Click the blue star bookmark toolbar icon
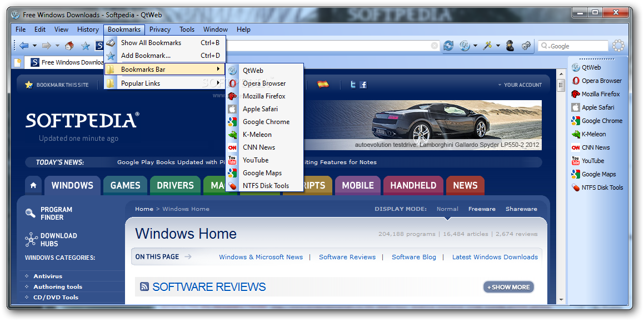The height and width of the screenshot is (321, 644). 86,46
